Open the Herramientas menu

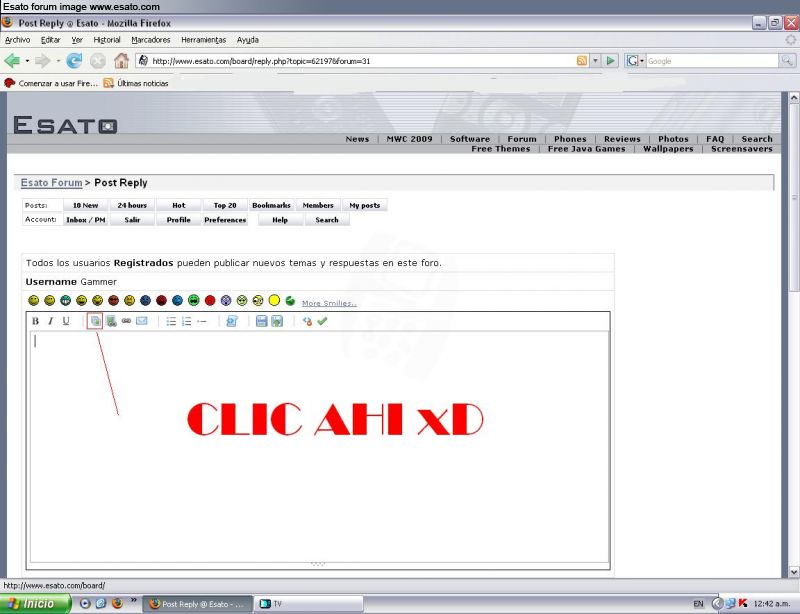[203, 40]
